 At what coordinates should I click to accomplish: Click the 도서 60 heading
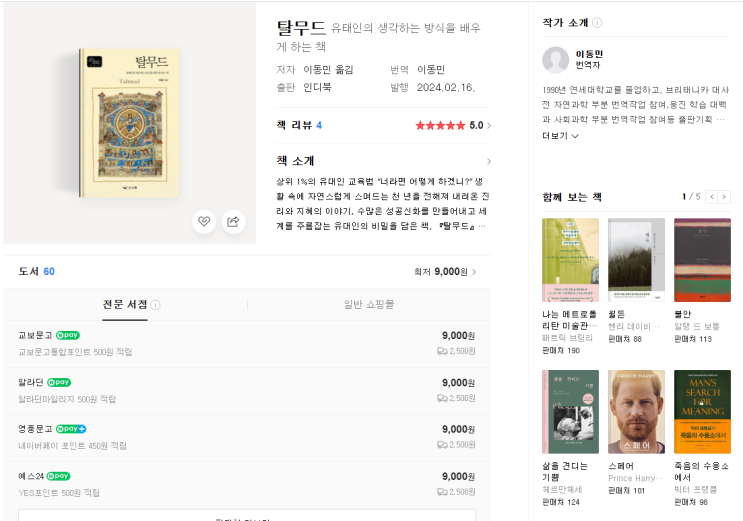pyautogui.click(x=36, y=272)
